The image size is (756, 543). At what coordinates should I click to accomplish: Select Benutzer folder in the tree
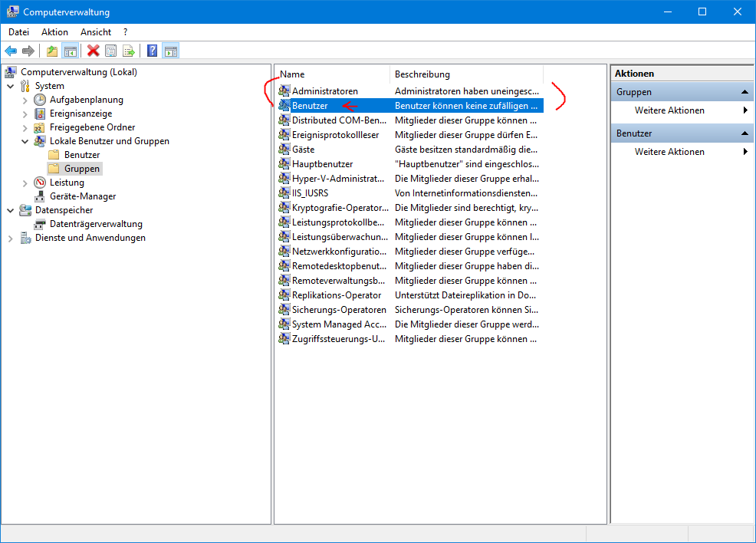tap(82, 155)
